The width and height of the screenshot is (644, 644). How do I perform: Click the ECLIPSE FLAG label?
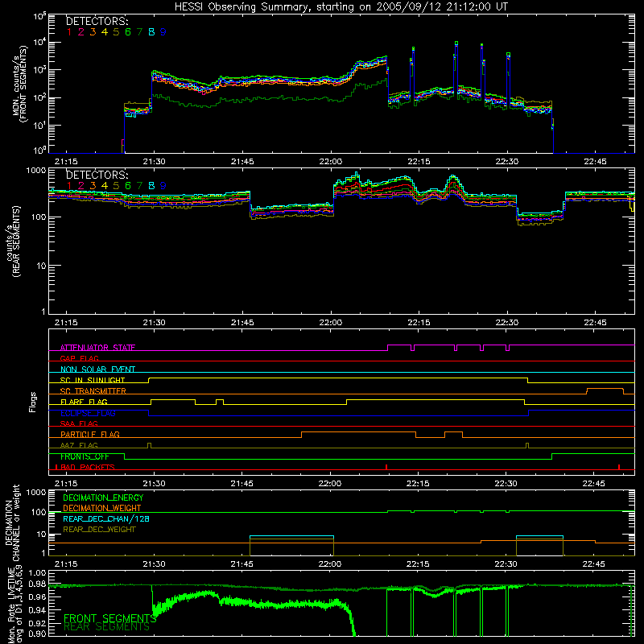[88, 413]
